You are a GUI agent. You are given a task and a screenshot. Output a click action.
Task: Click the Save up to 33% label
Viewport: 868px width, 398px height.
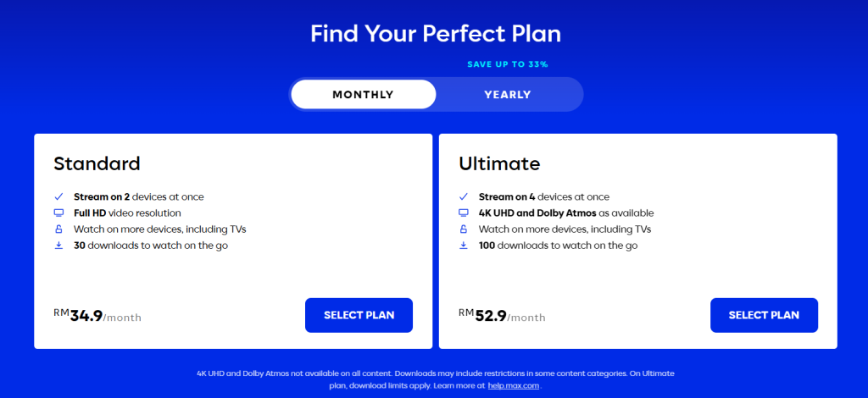(508, 64)
